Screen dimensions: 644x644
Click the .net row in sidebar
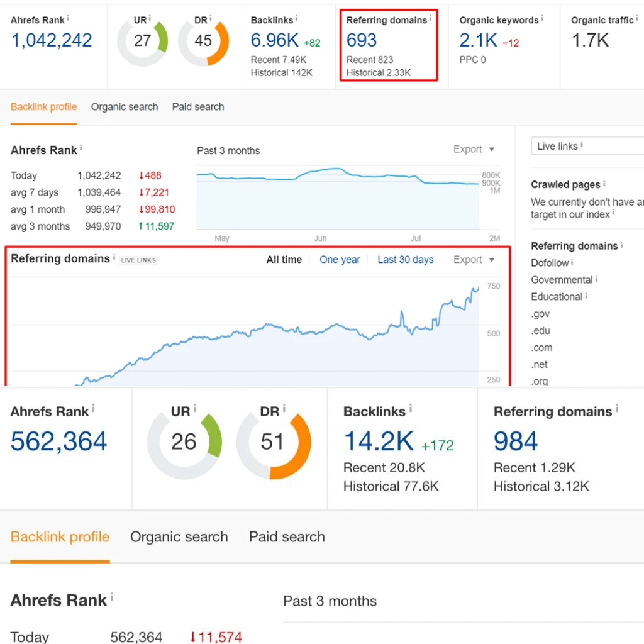point(539,364)
